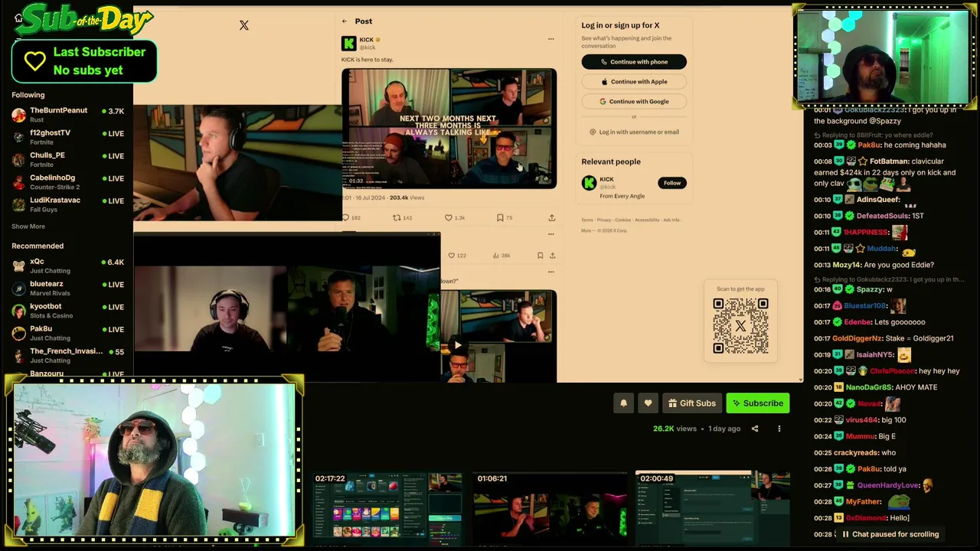Click QueenHardyLove username in chat
Screen dimensions: 980x551
pyautogui.click(x=888, y=485)
